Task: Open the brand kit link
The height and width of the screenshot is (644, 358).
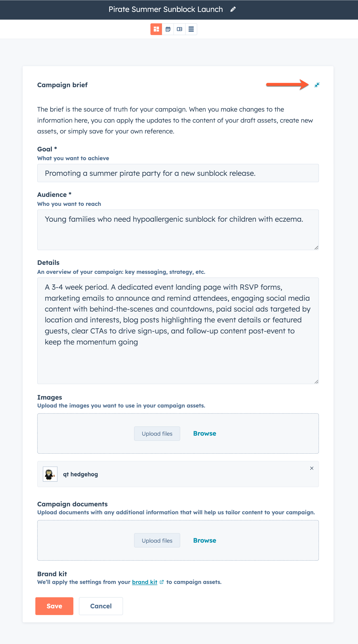Action: pos(145,582)
